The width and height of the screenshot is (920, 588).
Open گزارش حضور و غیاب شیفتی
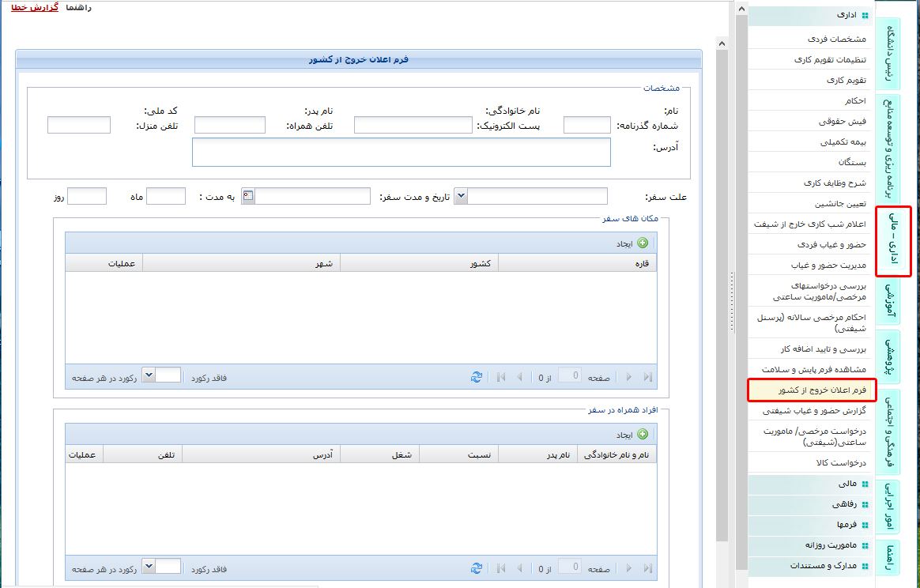(809, 411)
